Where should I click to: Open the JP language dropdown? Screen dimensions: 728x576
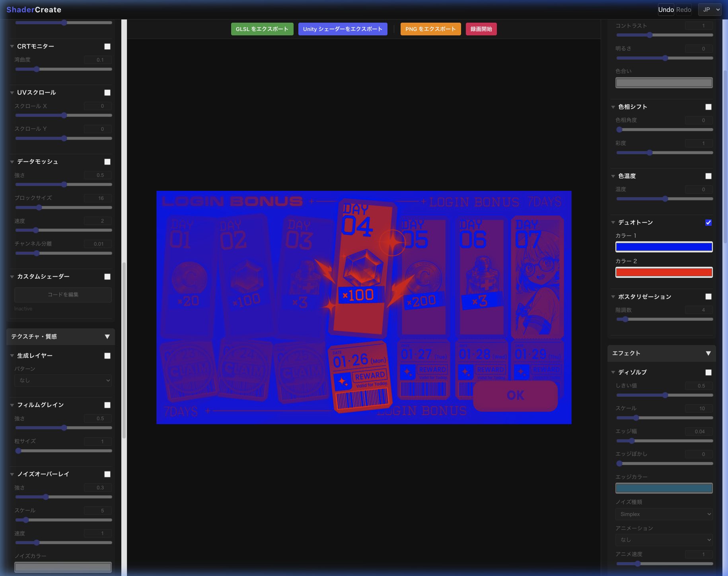[x=710, y=10]
